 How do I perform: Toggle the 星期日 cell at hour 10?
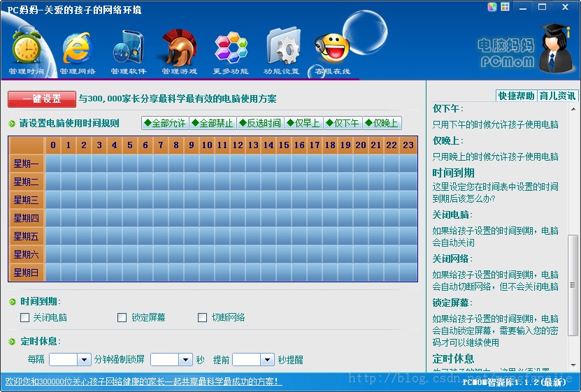click(207, 272)
